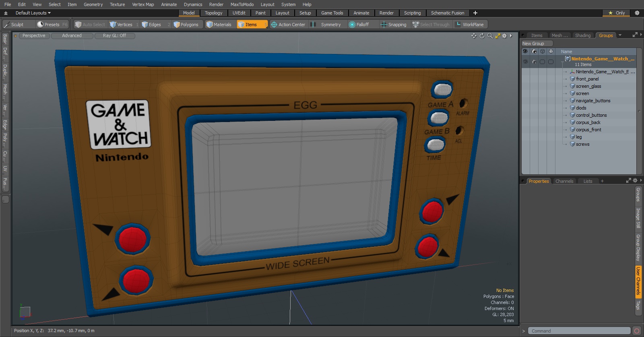Click the eye column header

click(x=525, y=52)
